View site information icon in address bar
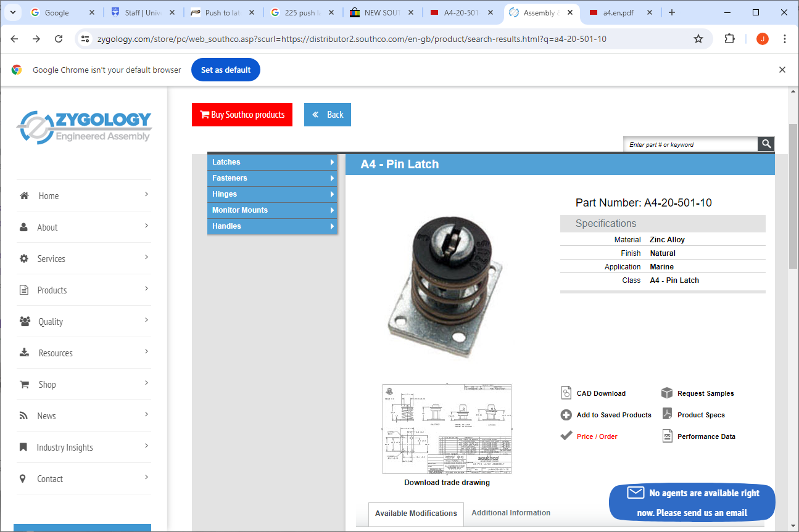Screen dimensions: 799x532 point(85,39)
